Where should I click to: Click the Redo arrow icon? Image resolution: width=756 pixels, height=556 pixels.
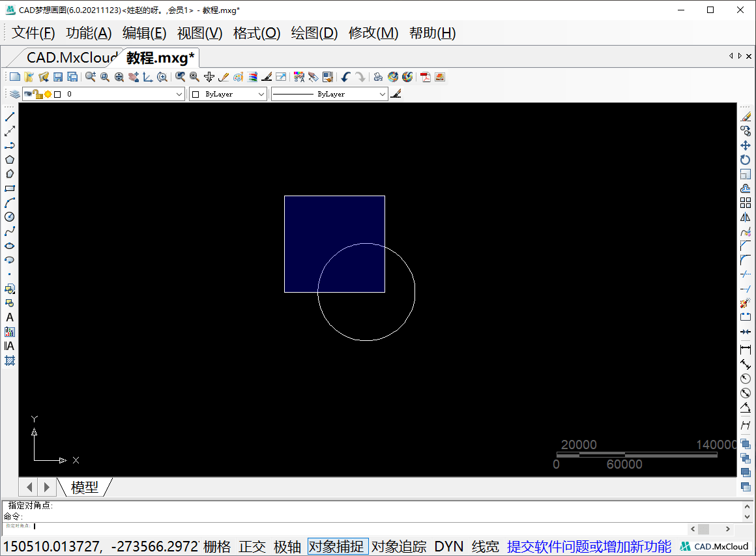click(360, 77)
